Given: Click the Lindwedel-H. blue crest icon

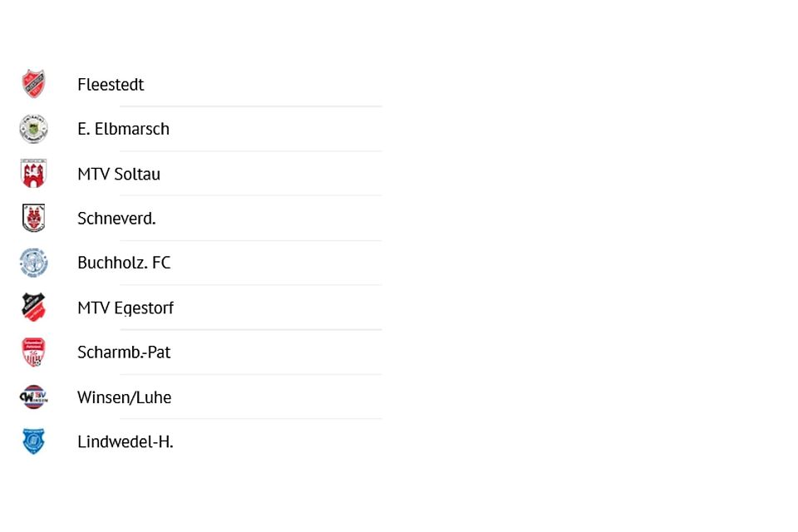Looking at the screenshot, I should (33, 441).
